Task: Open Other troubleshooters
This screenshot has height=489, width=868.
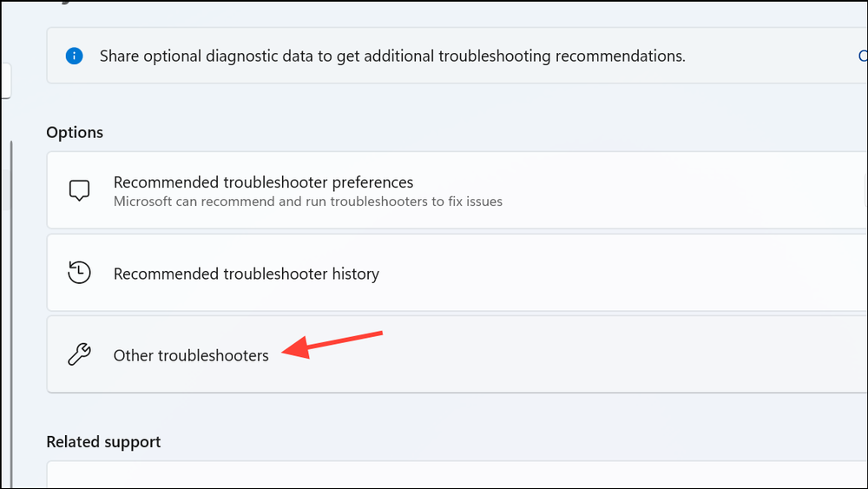Action: pos(191,355)
